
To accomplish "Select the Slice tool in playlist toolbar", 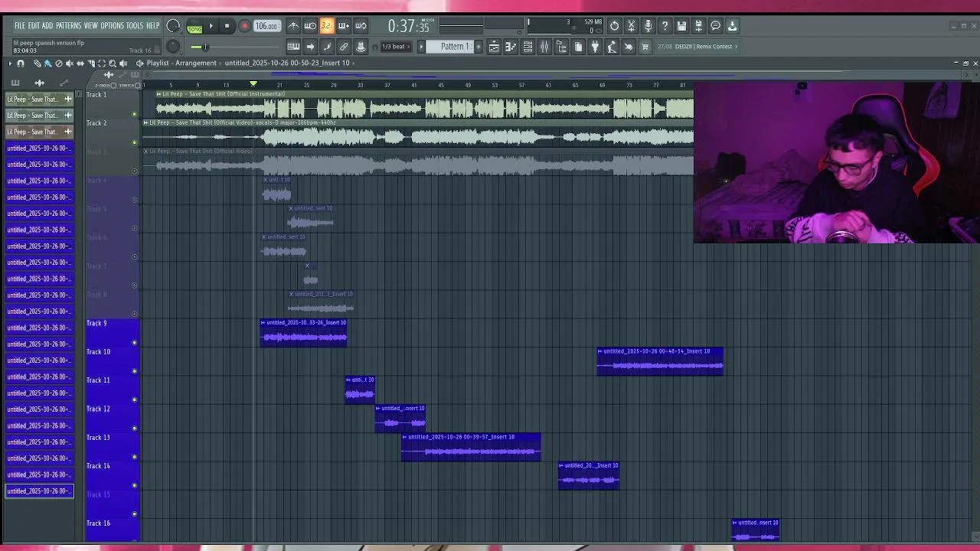I will click(x=91, y=63).
